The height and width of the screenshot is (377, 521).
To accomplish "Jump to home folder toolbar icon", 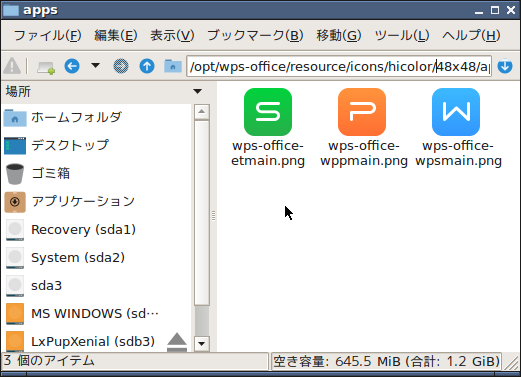I will coord(173,66).
